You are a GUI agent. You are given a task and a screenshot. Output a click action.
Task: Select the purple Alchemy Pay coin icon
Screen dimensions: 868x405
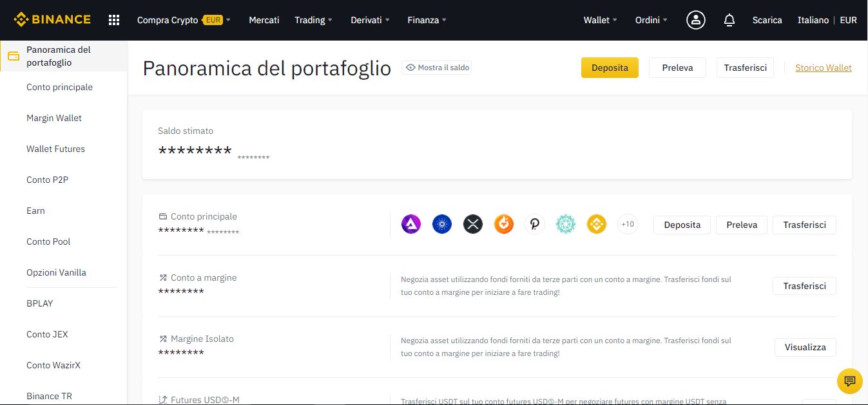(411, 224)
